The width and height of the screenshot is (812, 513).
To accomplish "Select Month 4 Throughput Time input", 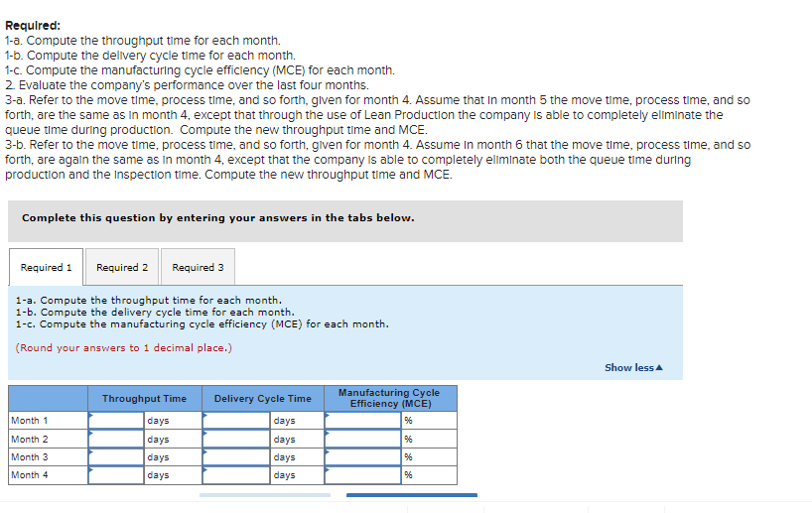I will tap(116, 475).
